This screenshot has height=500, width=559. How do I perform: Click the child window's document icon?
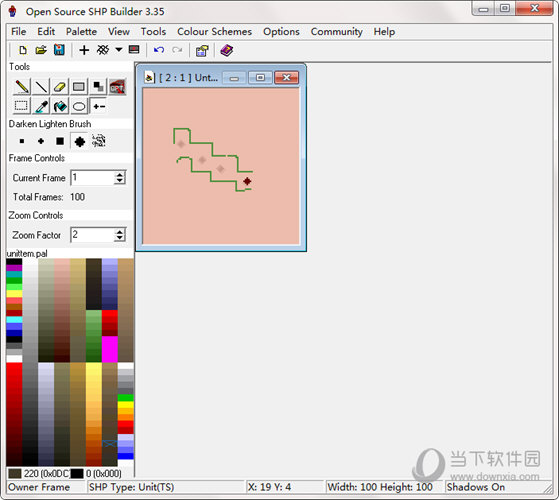[x=149, y=77]
